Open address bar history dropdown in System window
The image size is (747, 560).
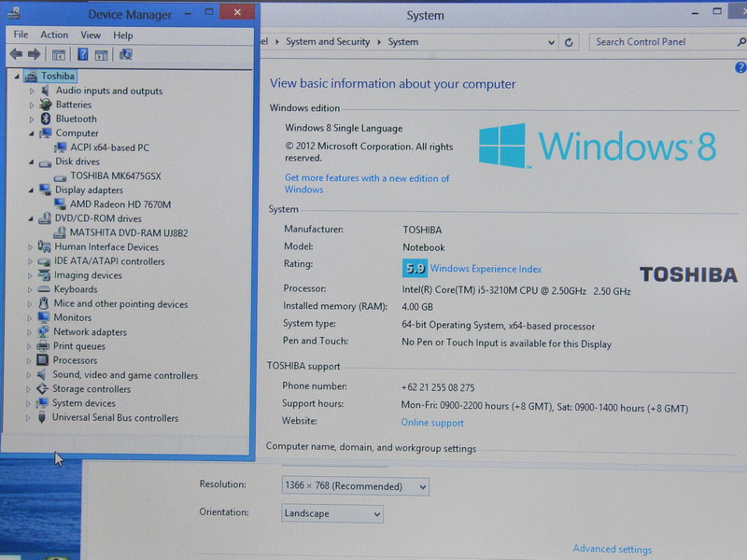pos(551,42)
